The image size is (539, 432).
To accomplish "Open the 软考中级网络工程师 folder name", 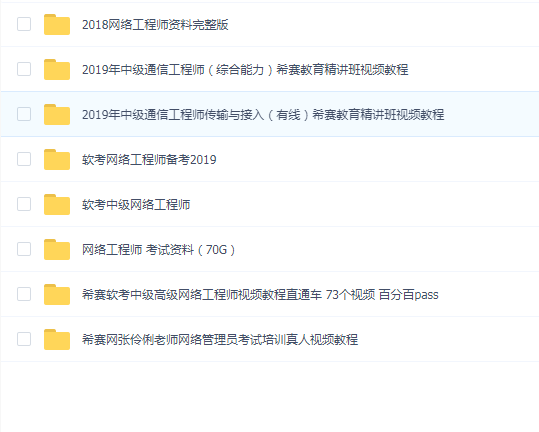I will [x=136, y=205].
